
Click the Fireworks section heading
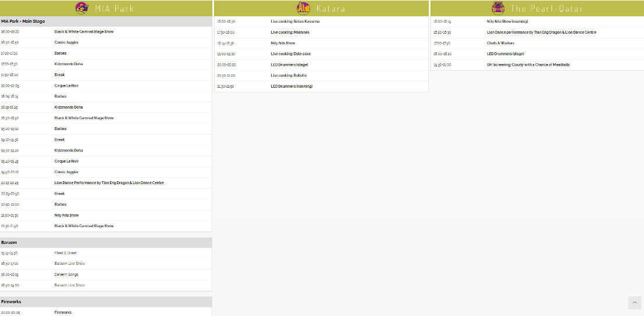click(x=11, y=302)
